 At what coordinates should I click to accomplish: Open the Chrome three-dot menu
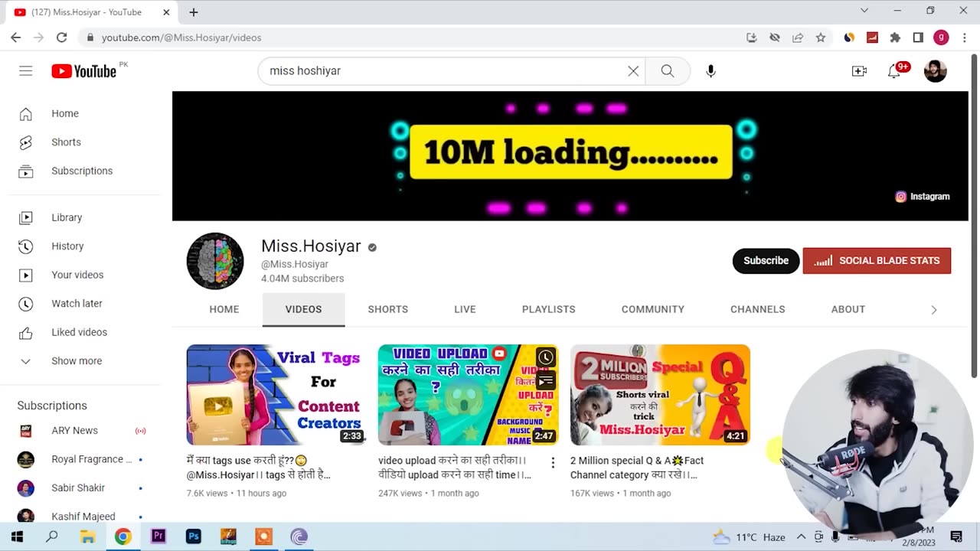(964, 37)
